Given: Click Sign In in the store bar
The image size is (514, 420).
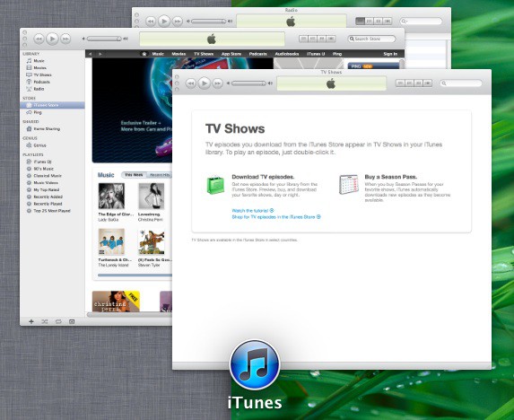Looking at the screenshot, I should 390,54.
